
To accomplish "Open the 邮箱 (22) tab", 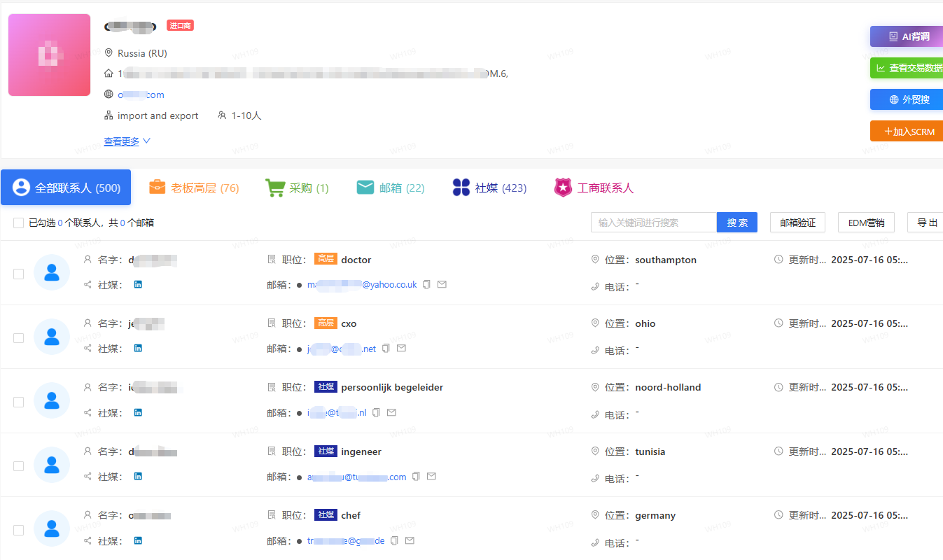I will click(391, 188).
